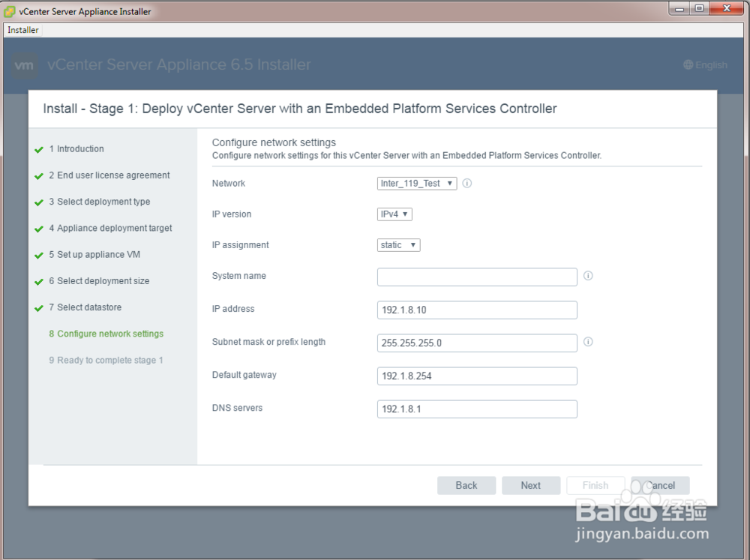Viewport: 750px width, 560px height.
Task: Click the green checkmark beside Select datastore
Action: [39, 308]
